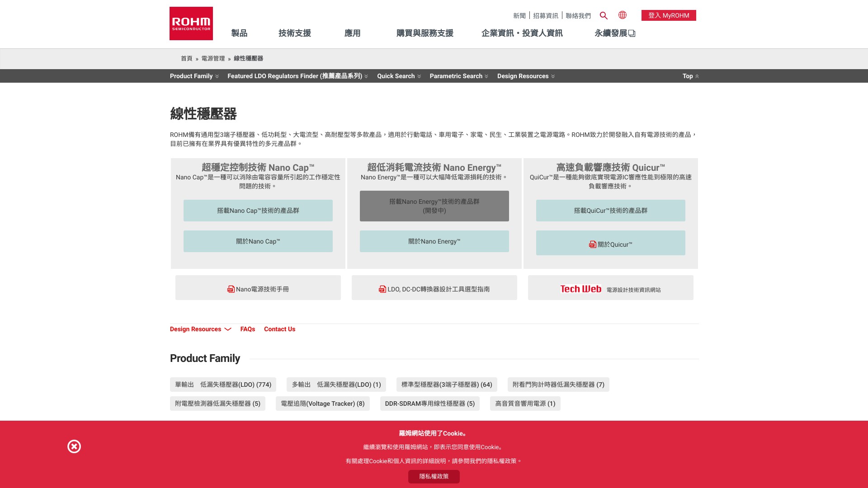Expand the red Design Resources chevron
Screen dimensions: 868x488
(x=228, y=329)
